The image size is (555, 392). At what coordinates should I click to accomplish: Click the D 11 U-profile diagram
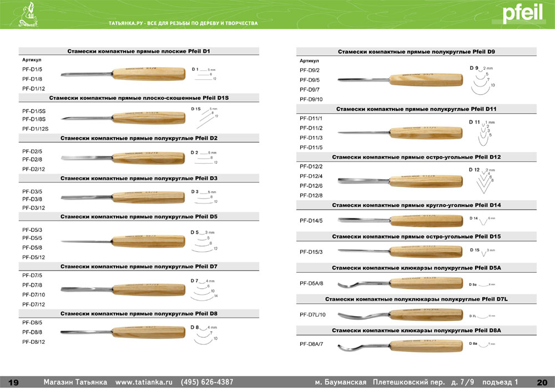(x=482, y=133)
